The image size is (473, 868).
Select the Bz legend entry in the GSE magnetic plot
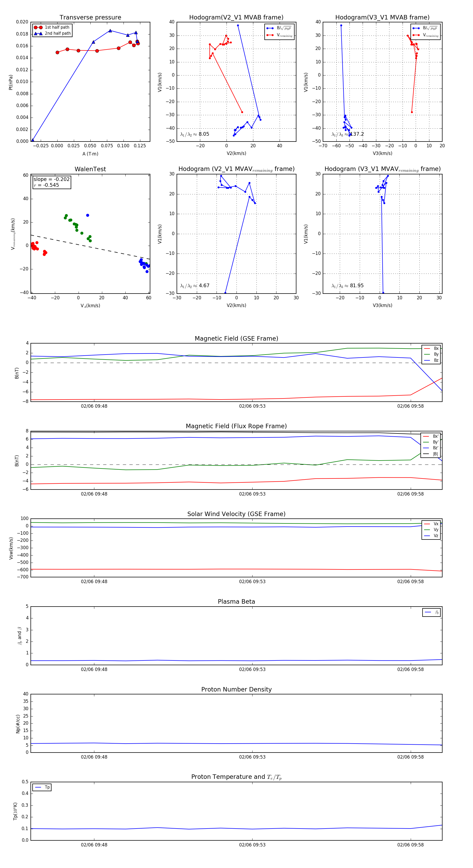click(x=431, y=360)
